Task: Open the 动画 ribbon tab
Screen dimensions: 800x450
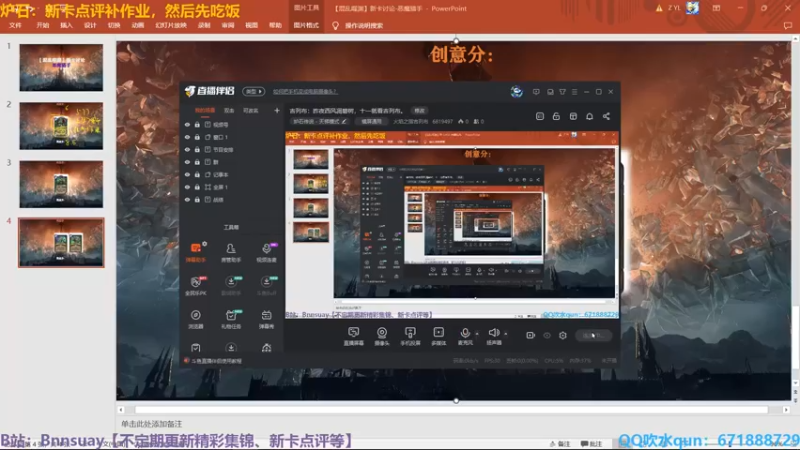Action: [138, 25]
